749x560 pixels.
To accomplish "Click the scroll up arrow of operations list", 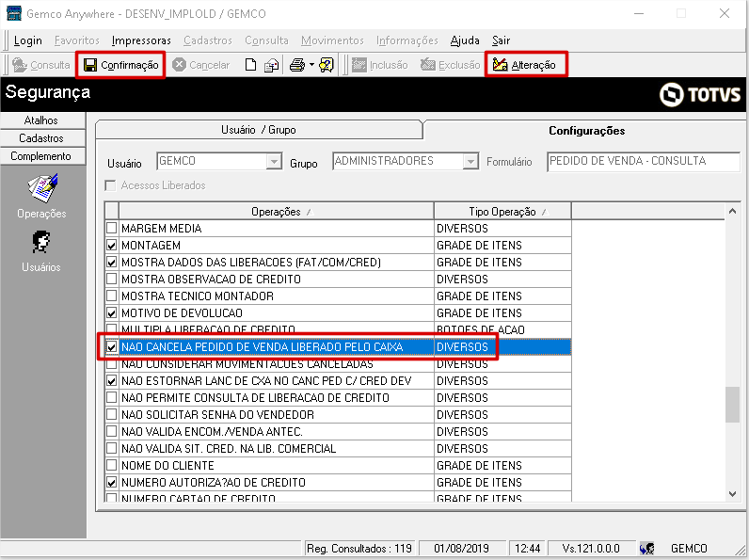I will coord(732,211).
